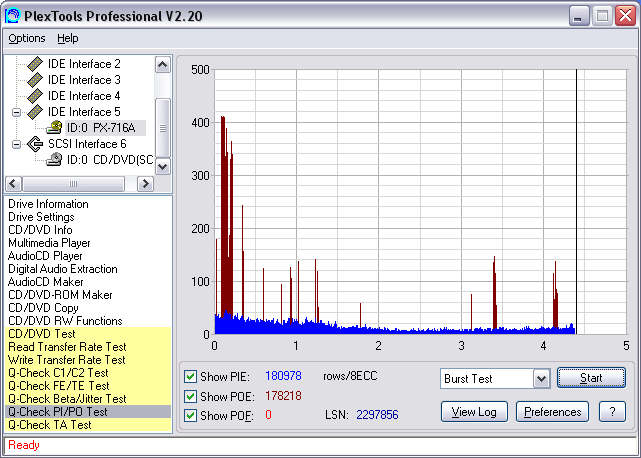Viewport: 641px width, 458px height.
Task: Click the tree scroll up arrow
Action: pyautogui.click(x=163, y=65)
